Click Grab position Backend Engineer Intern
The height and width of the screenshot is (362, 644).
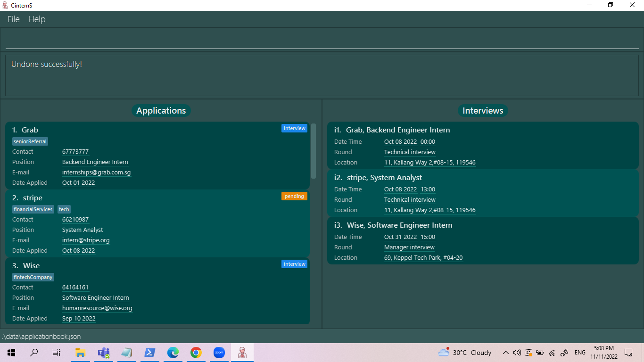(x=95, y=162)
